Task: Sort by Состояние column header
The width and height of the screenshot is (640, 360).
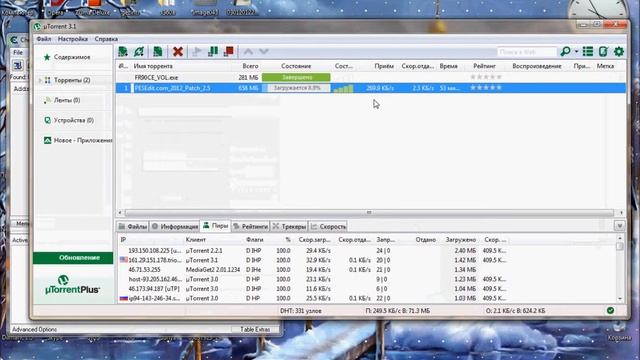Action: pyautogui.click(x=296, y=66)
